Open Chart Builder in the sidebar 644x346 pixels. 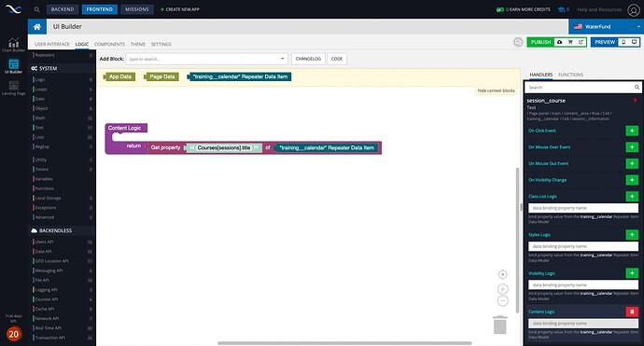(x=14, y=45)
